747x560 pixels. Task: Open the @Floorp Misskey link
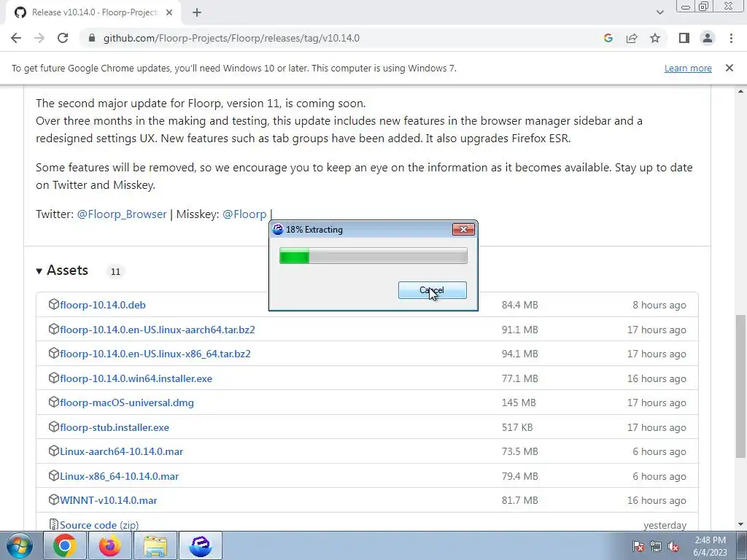click(x=244, y=214)
